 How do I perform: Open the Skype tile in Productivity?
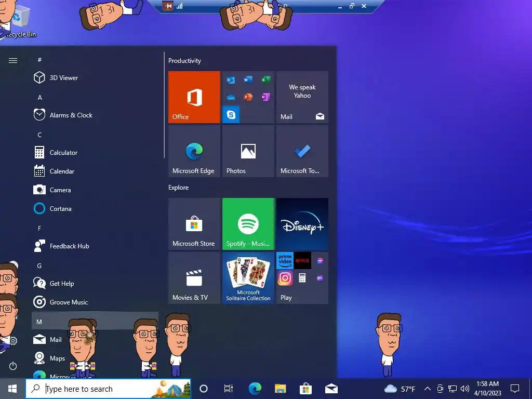(231, 115)
